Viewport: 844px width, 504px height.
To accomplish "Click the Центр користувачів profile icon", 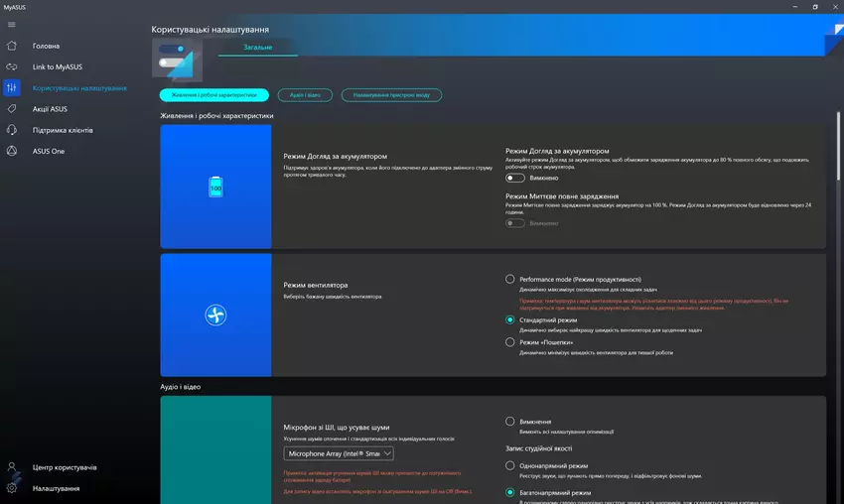I will [12, 467].
